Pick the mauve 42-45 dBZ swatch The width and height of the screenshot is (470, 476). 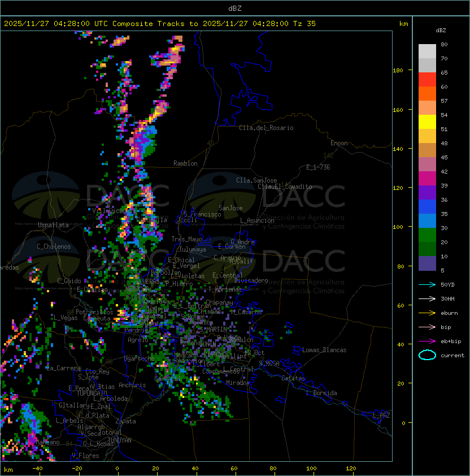click(427, 165)
